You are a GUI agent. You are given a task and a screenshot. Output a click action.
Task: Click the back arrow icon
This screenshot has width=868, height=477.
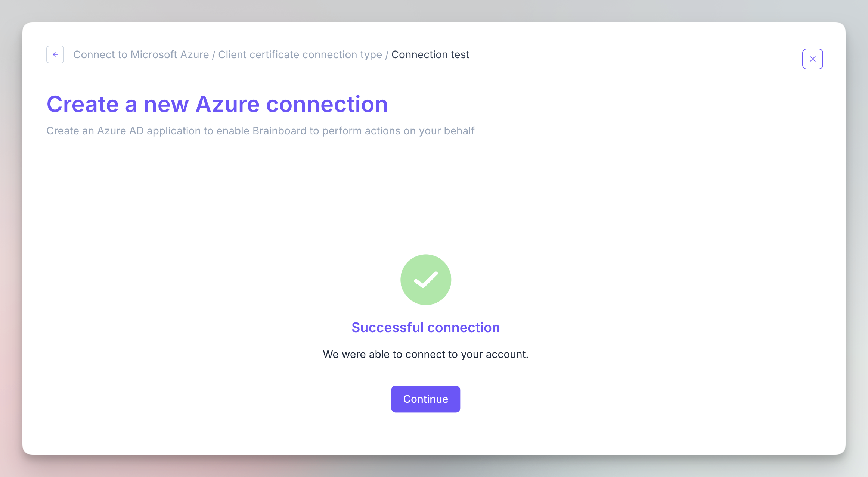55,54
